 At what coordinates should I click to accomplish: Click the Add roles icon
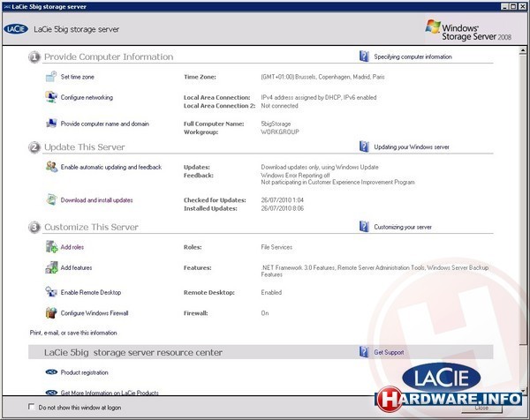point(51,247)
